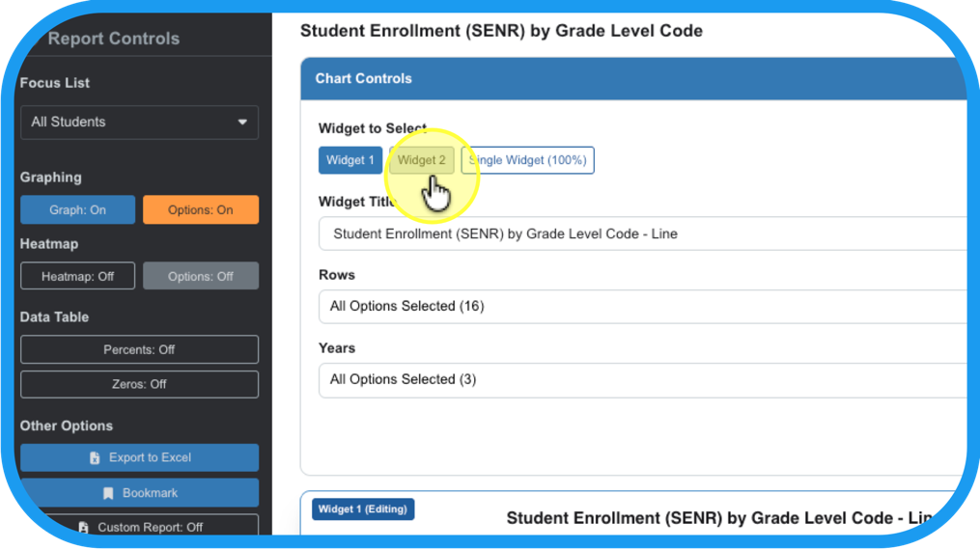
Task: Select the Widget 2 tab
Action: (422, 160)
